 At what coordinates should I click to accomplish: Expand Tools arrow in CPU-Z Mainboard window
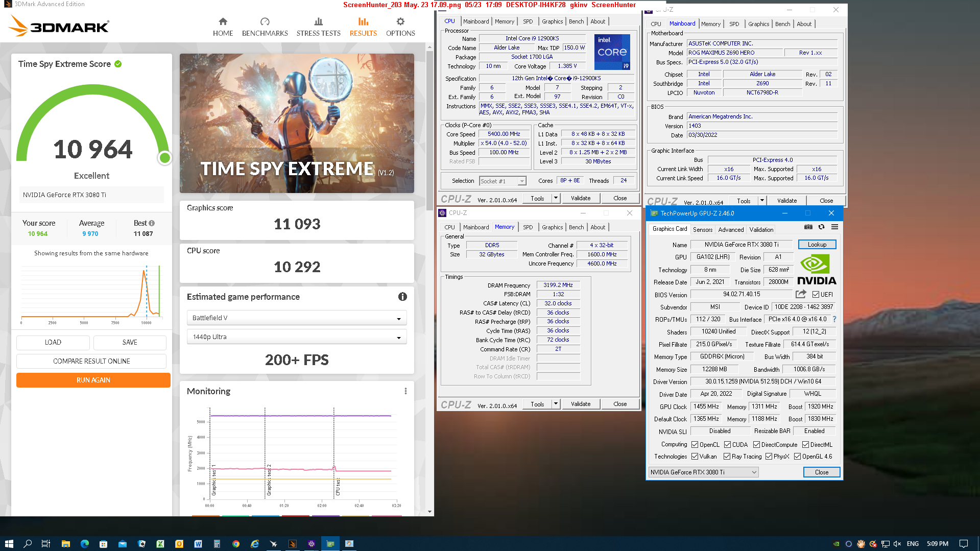(x=762, y=201)
